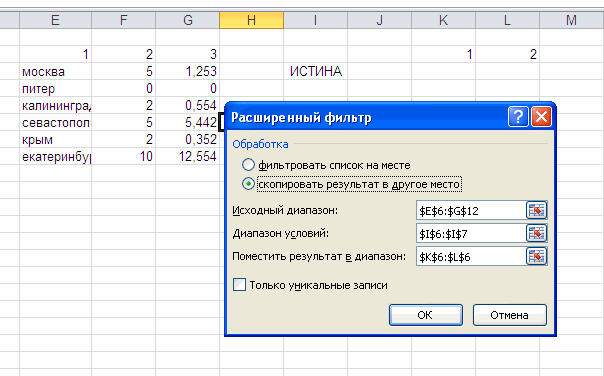Click range selector icon for Исходный диапазон
Viewport: 604px width, 376px height.
click(536, 210)
